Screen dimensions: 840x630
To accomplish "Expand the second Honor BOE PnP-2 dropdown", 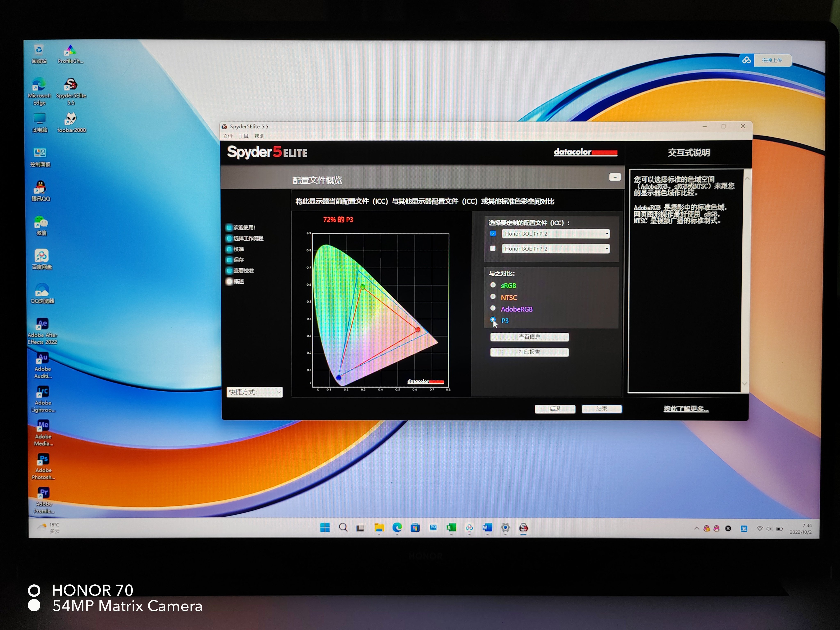I will [606, 249].
